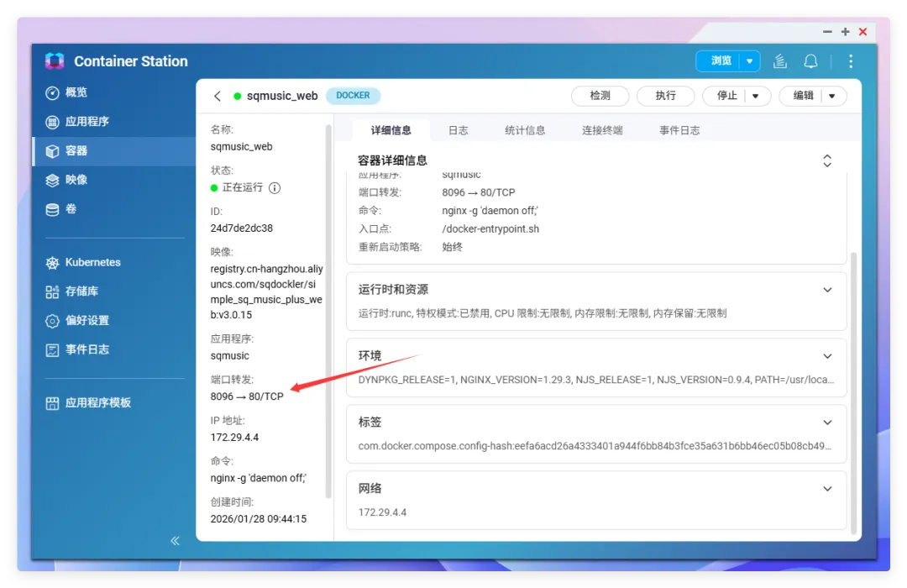Click the 检测 inspect button
Viewport: 907px width, 588px height.
click(600, 96)
